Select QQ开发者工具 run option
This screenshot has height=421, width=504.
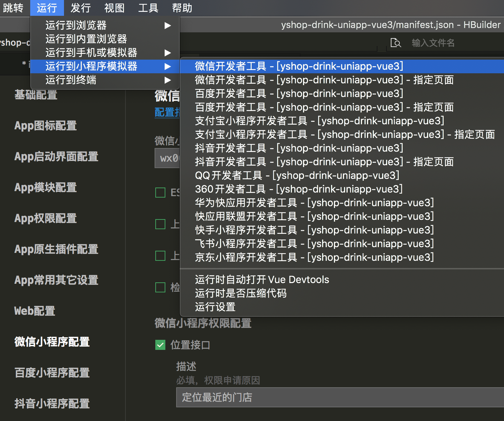coord(342,176)
